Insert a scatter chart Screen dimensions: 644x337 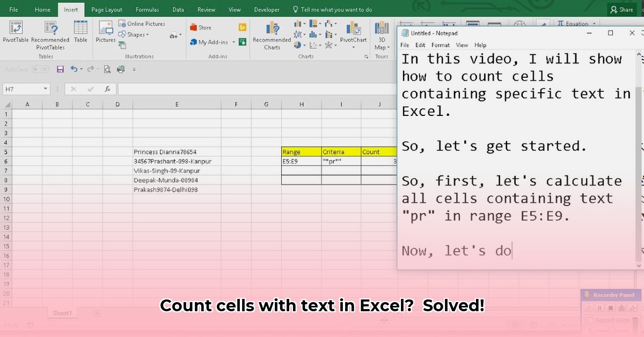[316, 45]
